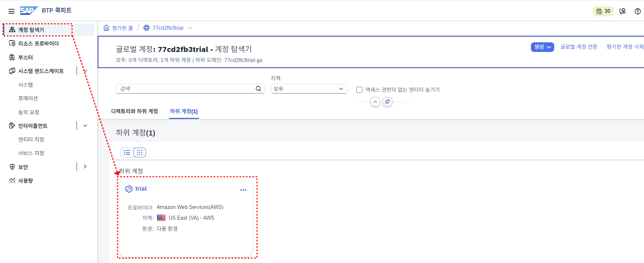
Task: Expand the 보안 section chevron
Action: tap(85, 167)
